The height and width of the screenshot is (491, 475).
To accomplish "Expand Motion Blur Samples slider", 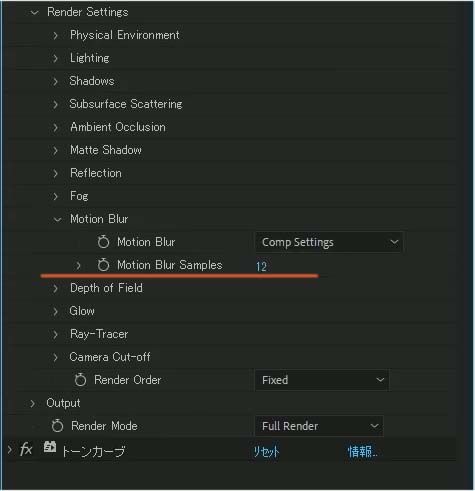I will pyautogui.click(x=78, y=265).
